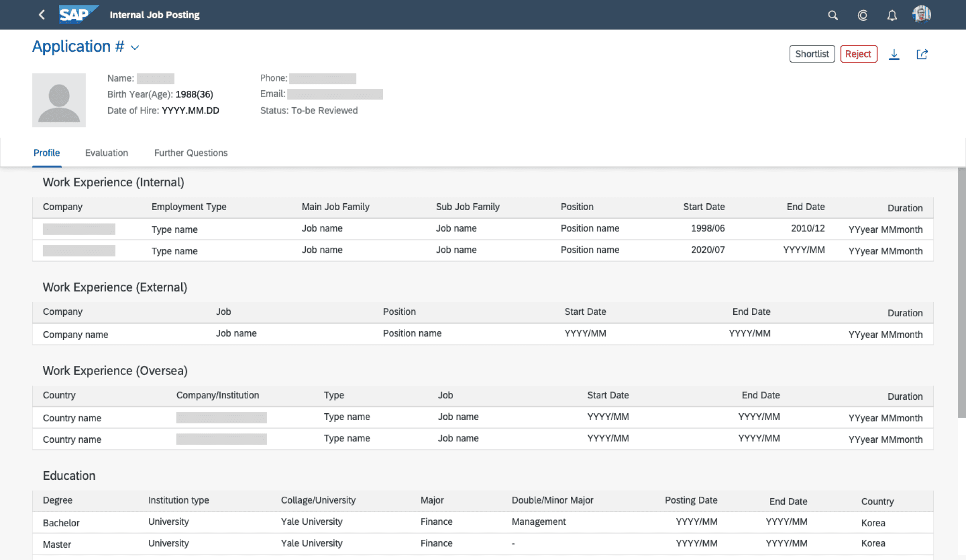Select the Profile tab

(x=47, y=153)
